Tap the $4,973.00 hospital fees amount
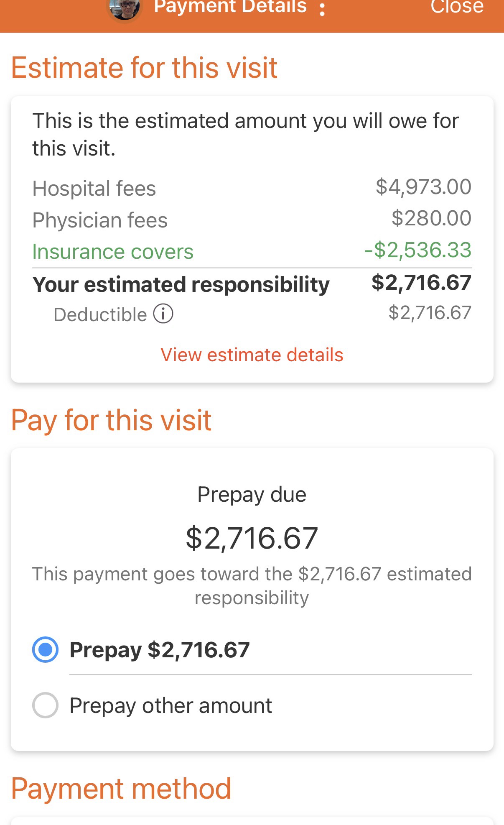The height and width of the screenshot is (825, 504). click(x=423, y=187)
